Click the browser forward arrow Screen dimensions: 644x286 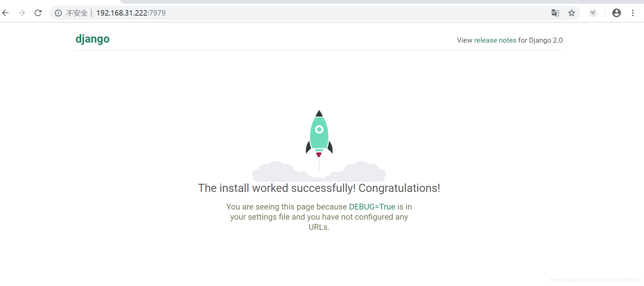[x=22, y=13]
